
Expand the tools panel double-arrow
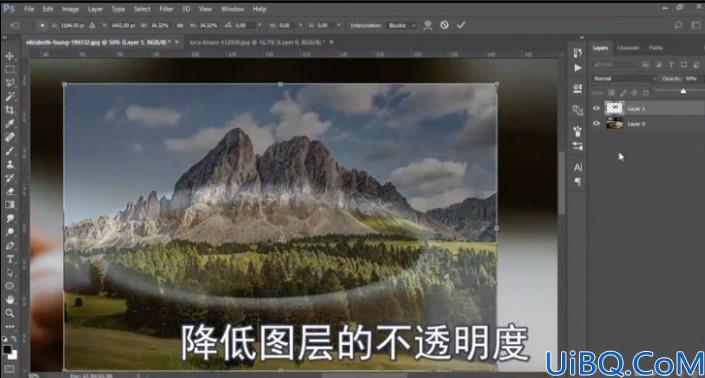coord(4,38)
